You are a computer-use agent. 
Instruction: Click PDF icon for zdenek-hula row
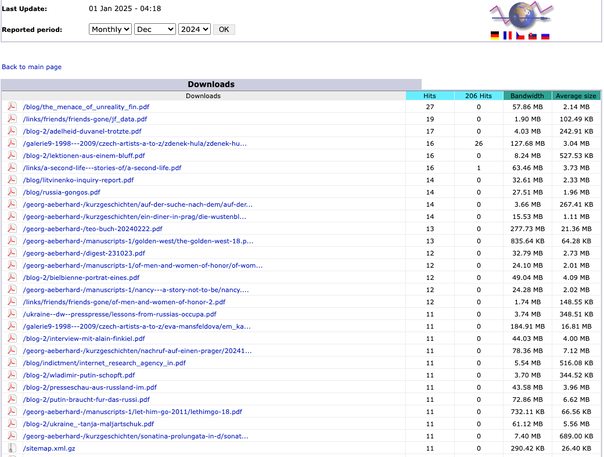click(12, 143)
